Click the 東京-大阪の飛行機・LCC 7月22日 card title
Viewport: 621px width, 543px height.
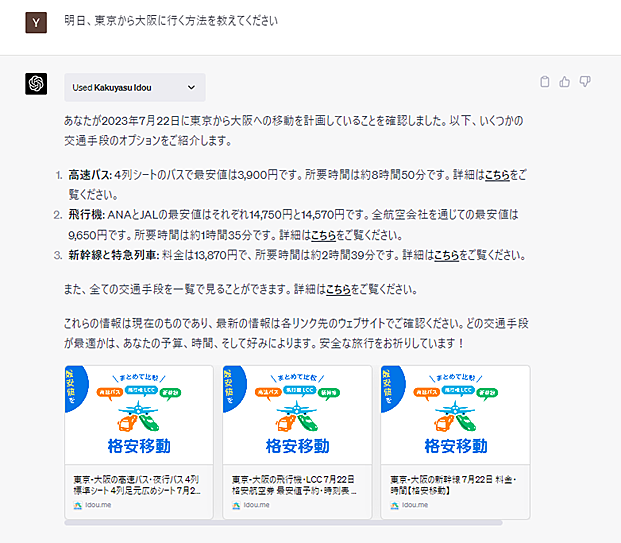(294, 485)
